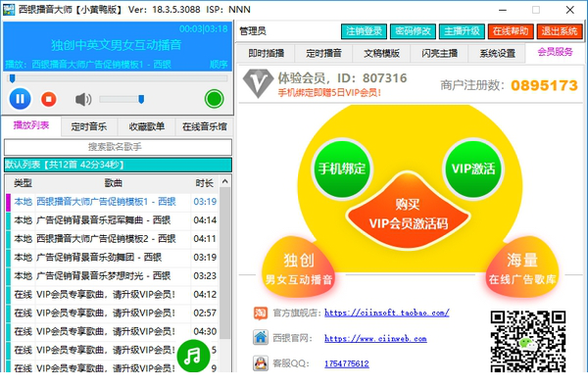The image size is (588, 387).
Task: Select the 会员服务 tab
Action: [555, 52]
